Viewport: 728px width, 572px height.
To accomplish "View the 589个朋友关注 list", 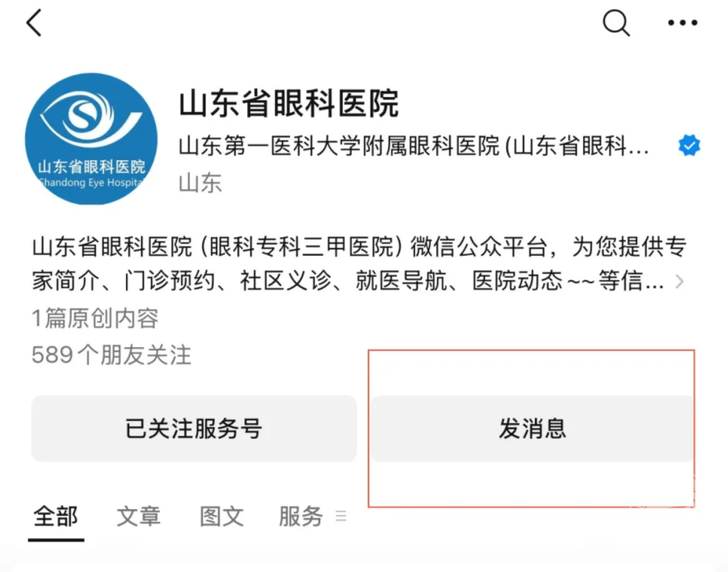I will pyautogui.click(x=112, y=355).
